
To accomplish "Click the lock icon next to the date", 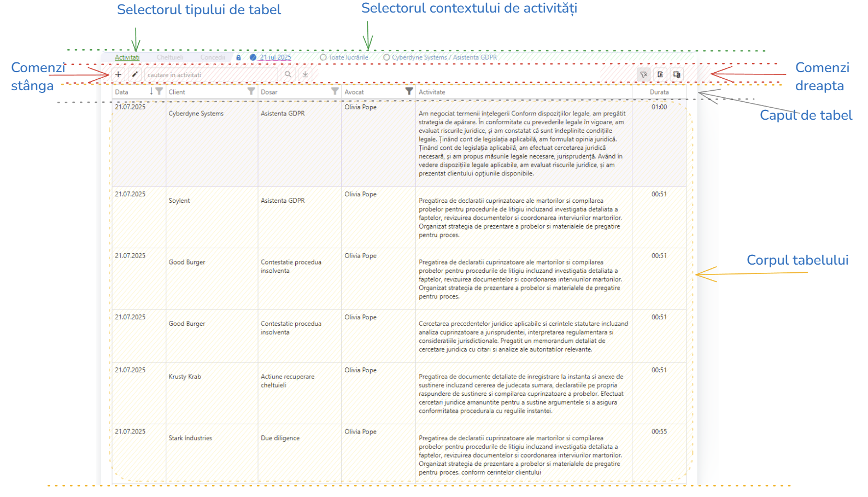I will pyautogui.click(x=238, y=57).
